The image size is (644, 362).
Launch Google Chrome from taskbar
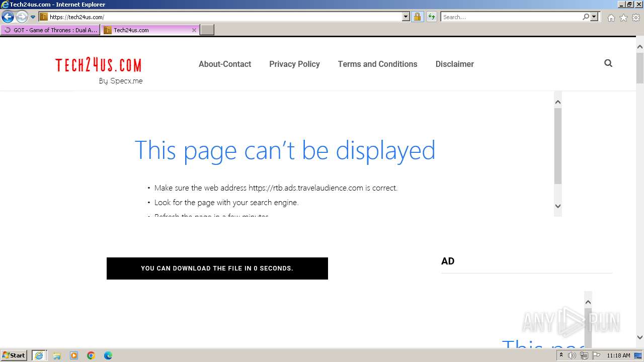click(x=91, y=355)
